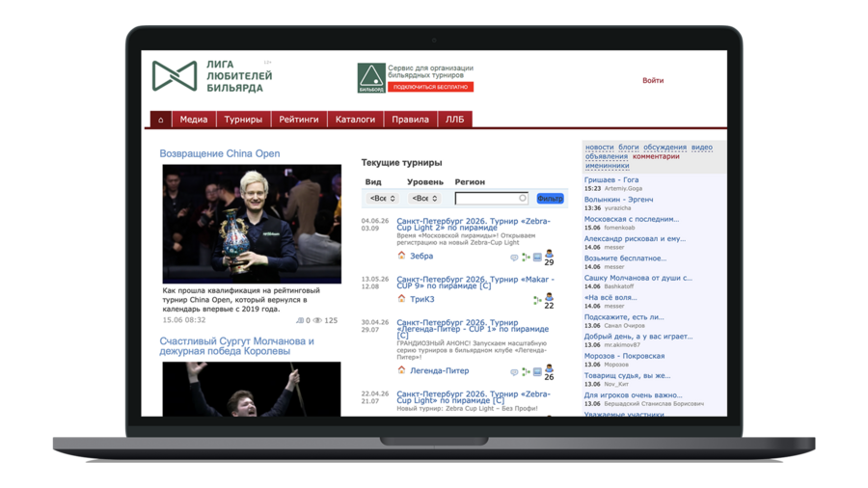Screen dimensions: 868x488
Task: Open the Рейтинги menu item
Action: point(299,120)
